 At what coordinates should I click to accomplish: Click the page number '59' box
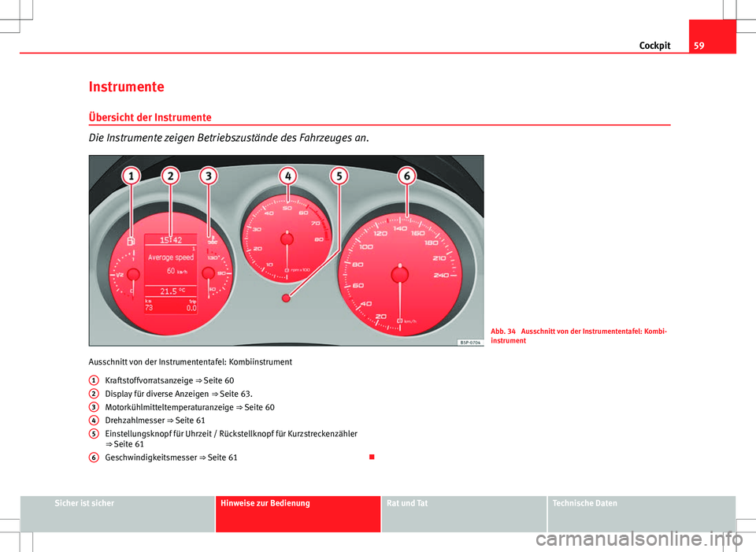tap(712, 37)
